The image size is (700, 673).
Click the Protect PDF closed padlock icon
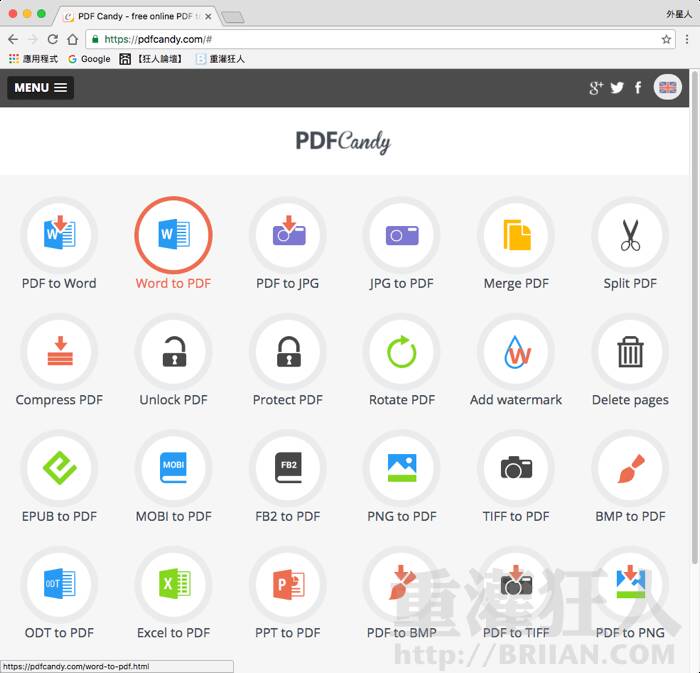(x=288, y=352)
